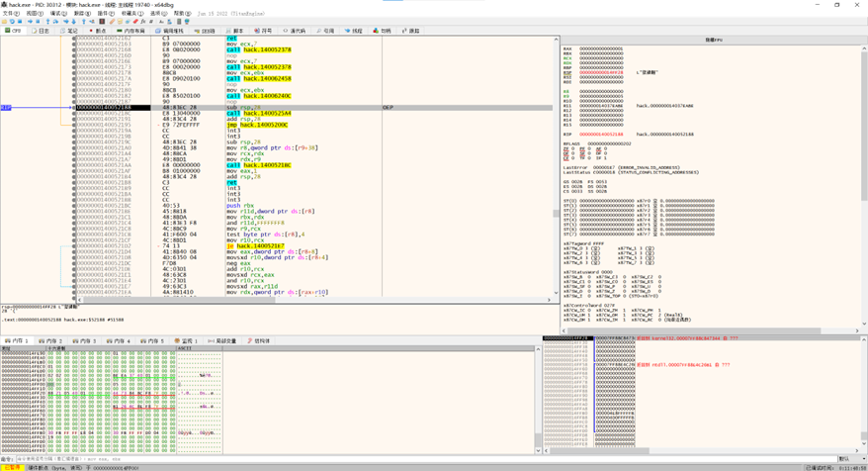This screenshot has width=868, height=471.
Task: Click the Step Over toolbar icon
Action: pyautogui.click(x=56, y=21)
